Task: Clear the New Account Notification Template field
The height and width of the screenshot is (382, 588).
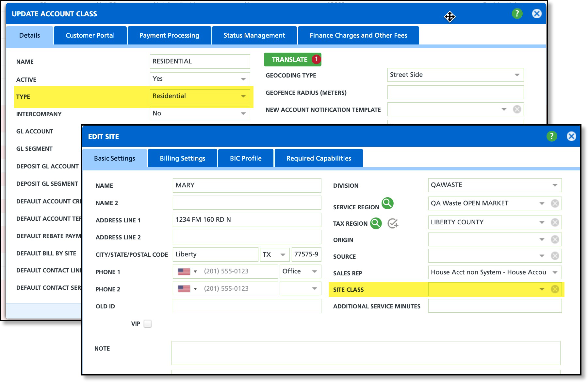Action: coord(517,109)
